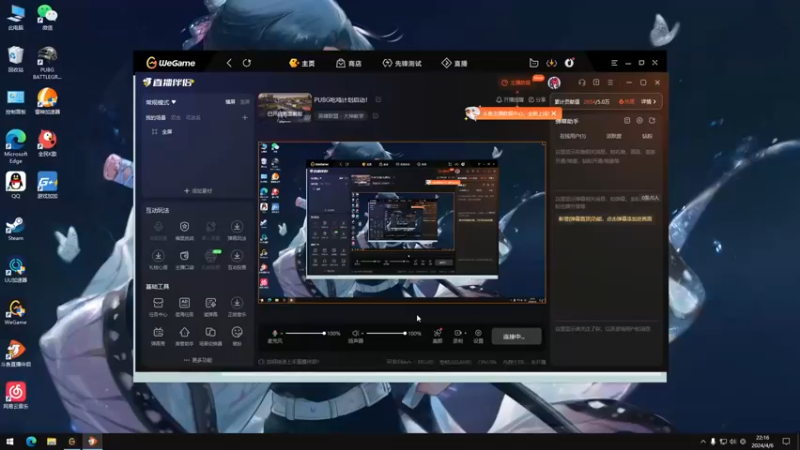Open 录制 options dropdown arrow
The image size is (800, 450).
(x=465, y=334)
